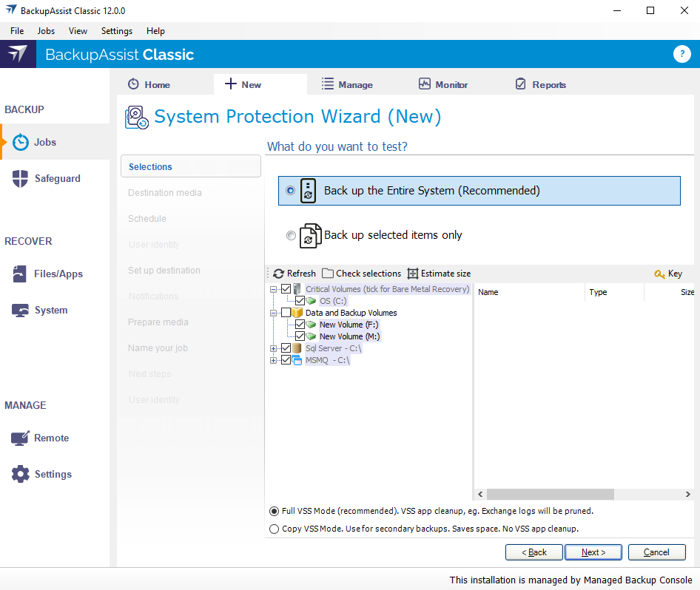Open the Jobs menu

pos(46,31)
